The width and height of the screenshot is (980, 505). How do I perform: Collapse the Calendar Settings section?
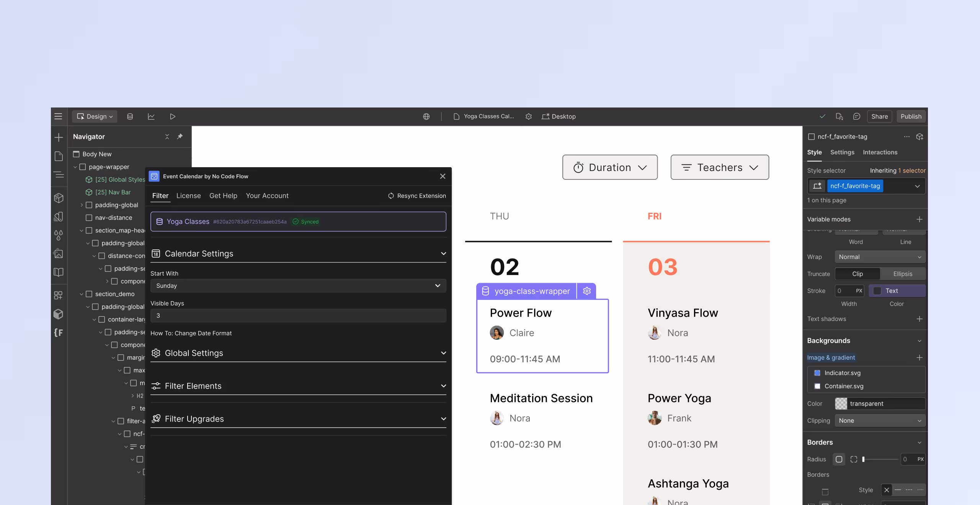click(443, 253)
